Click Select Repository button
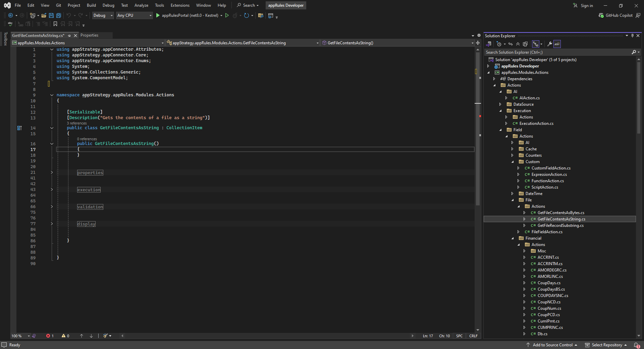644x349 pixels. pos(606,345)
